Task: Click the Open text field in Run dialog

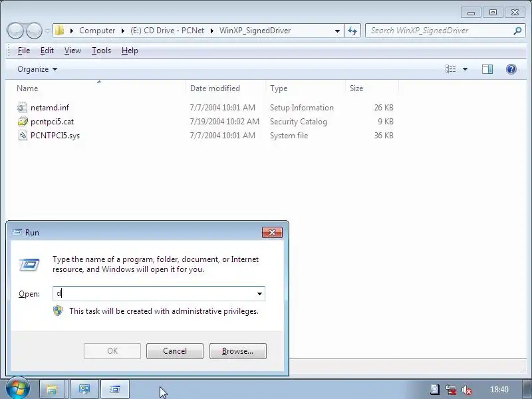Action: pyautogui.click(x=154, y=293)
